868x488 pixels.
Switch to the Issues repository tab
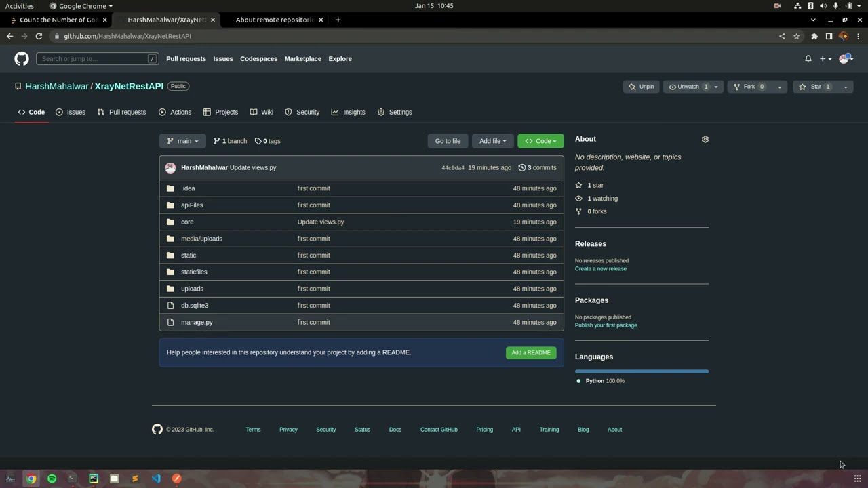[71, 112]
